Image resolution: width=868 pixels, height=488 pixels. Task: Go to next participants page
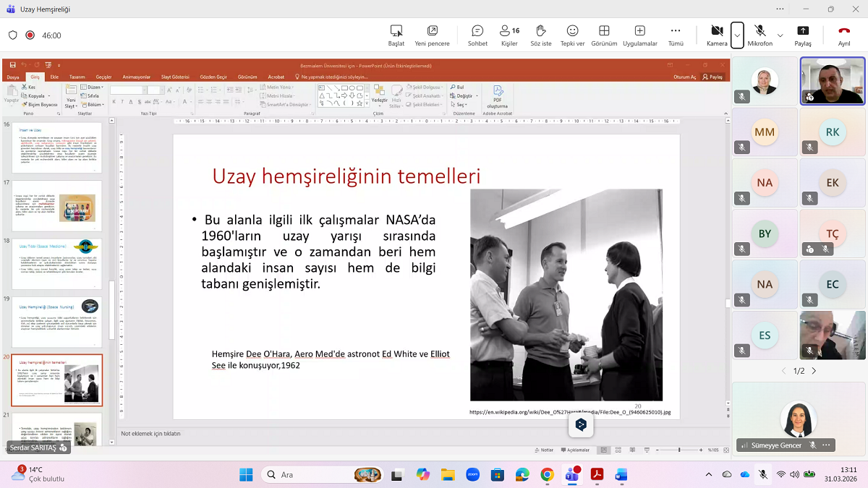814,371
